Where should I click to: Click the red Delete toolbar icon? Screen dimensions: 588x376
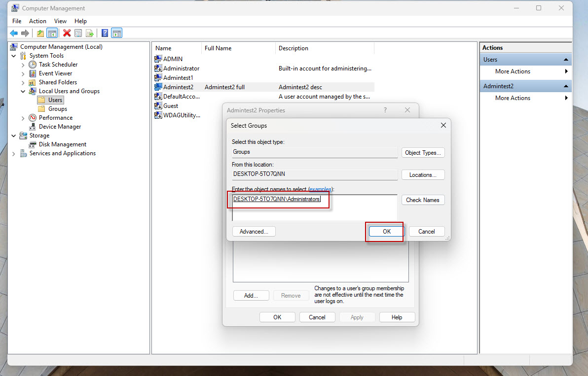pos(67,34)
